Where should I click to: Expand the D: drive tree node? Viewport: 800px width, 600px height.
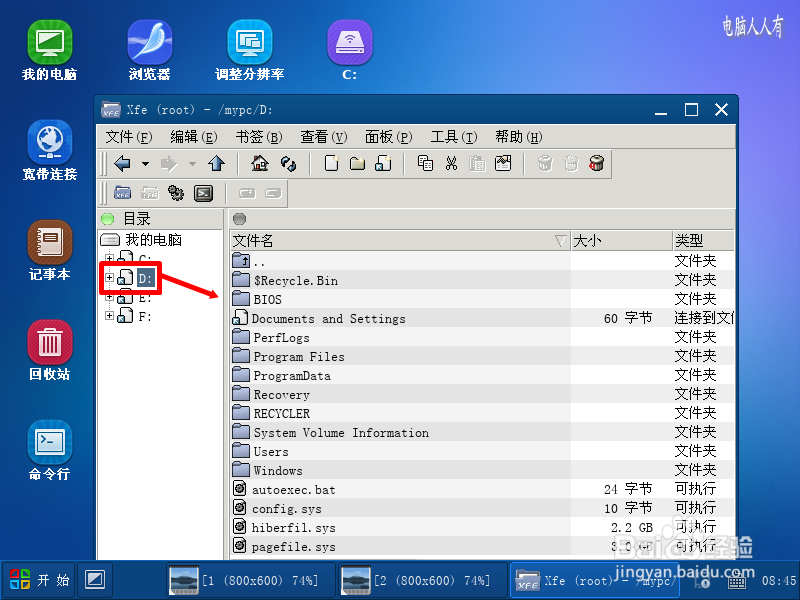click(x=109, y=278)
